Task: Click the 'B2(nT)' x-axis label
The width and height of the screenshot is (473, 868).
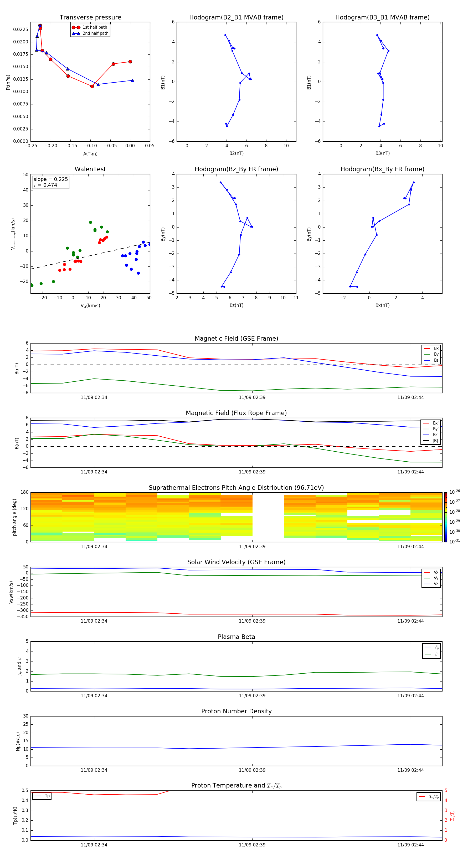Action: pyautogui.click(x=236, y=153)
